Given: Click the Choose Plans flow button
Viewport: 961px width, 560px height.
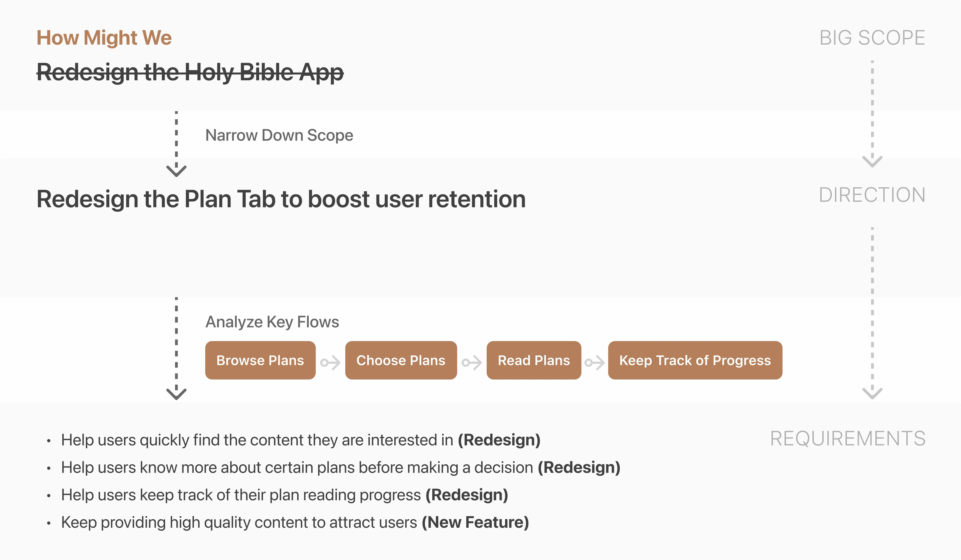Looking at the screenshot, I should click(x=401, y=360).
